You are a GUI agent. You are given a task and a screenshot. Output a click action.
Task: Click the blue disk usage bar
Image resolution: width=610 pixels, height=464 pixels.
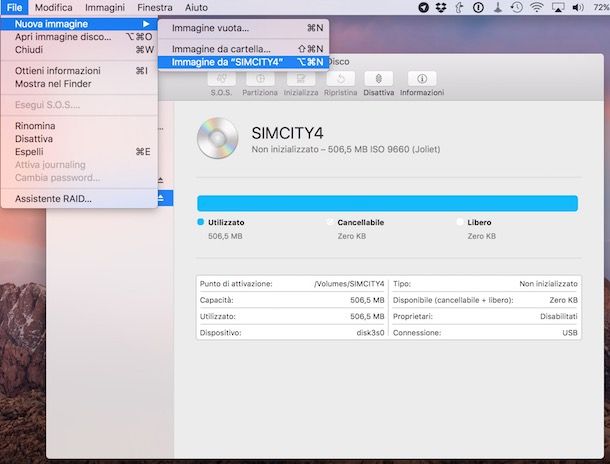coord(387,203)
